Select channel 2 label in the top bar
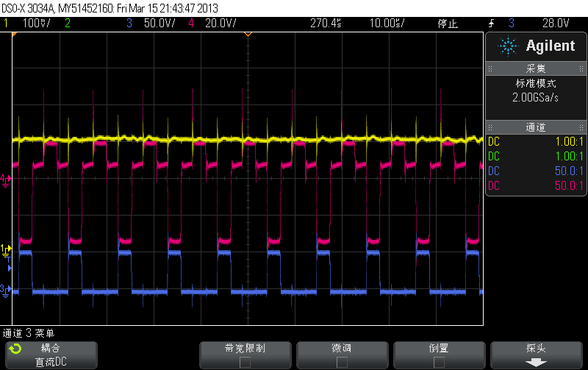The width and height of the screenshot is (588, 370). (68, 24)
